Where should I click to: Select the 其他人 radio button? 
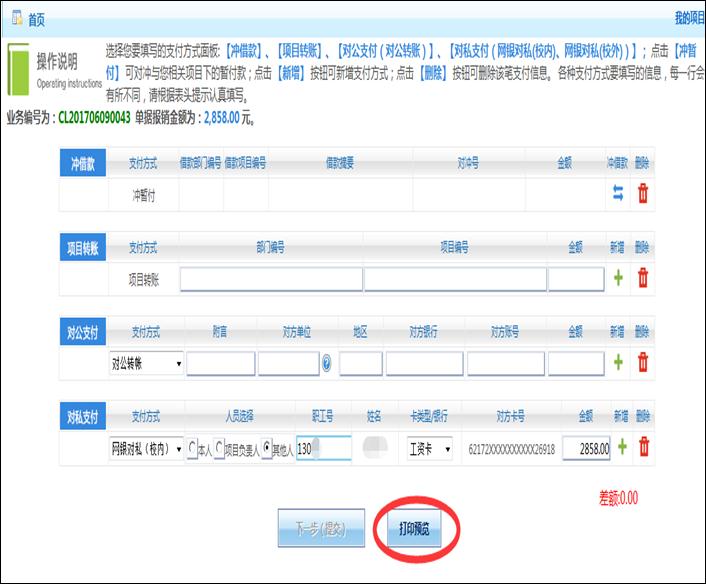[x=267, y=447]
